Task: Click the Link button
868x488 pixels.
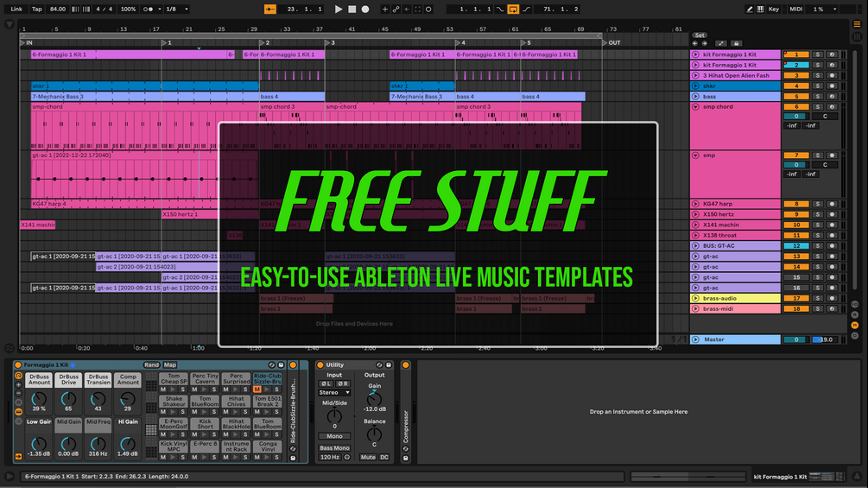Action: point(16,9)
